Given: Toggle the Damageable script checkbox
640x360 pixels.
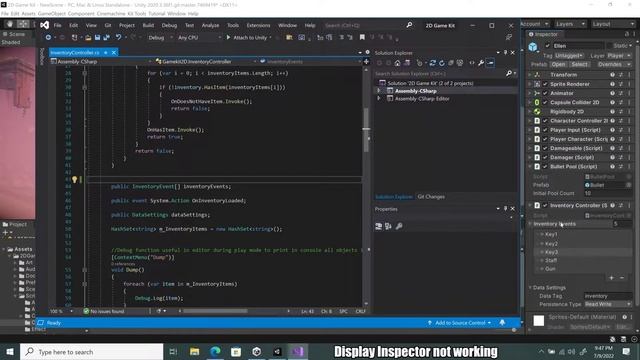Looking at the screenshot, I should point(545,148).
